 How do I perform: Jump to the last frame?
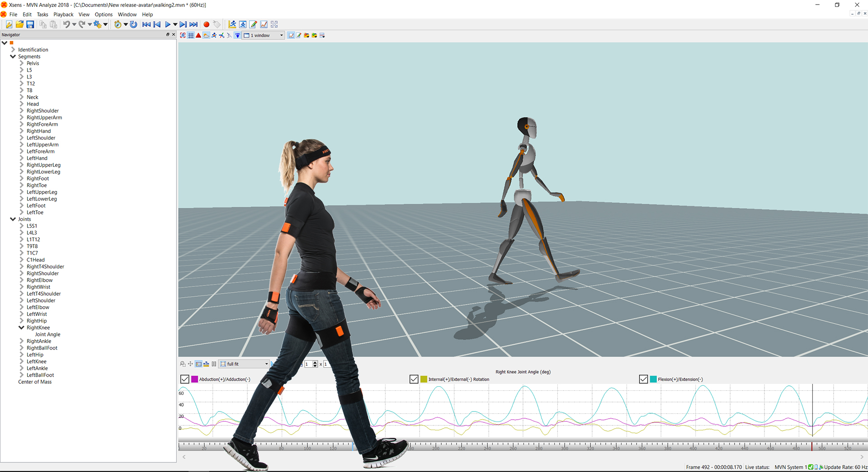pyautogui.click(x=193, y=24)
